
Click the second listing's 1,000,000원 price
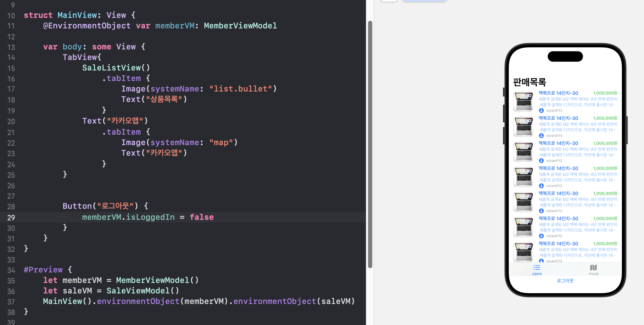605,118
